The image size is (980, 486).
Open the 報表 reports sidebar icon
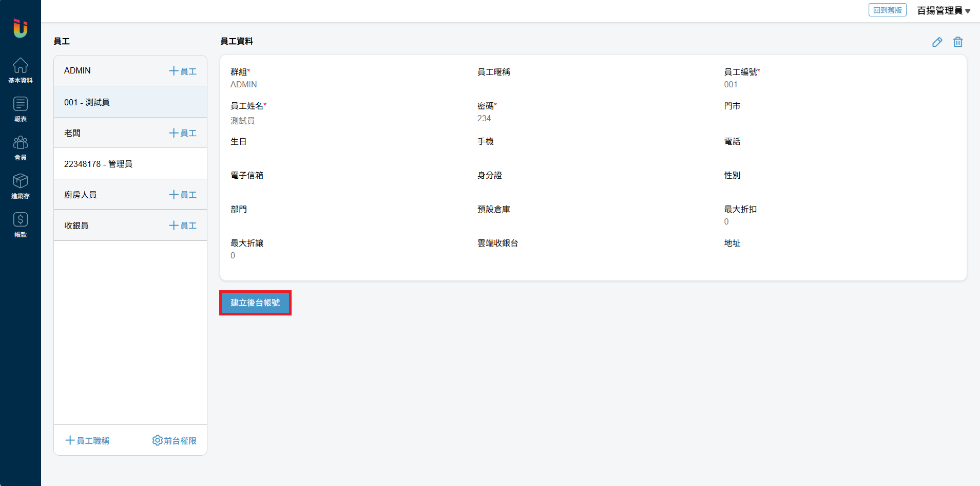[x=20, y=109]
